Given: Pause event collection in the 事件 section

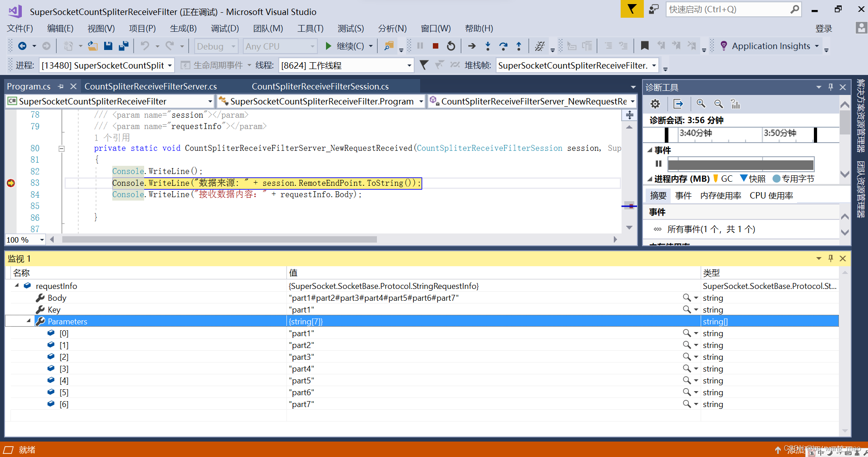Looking at the screenshot, I should pos(658,164).
